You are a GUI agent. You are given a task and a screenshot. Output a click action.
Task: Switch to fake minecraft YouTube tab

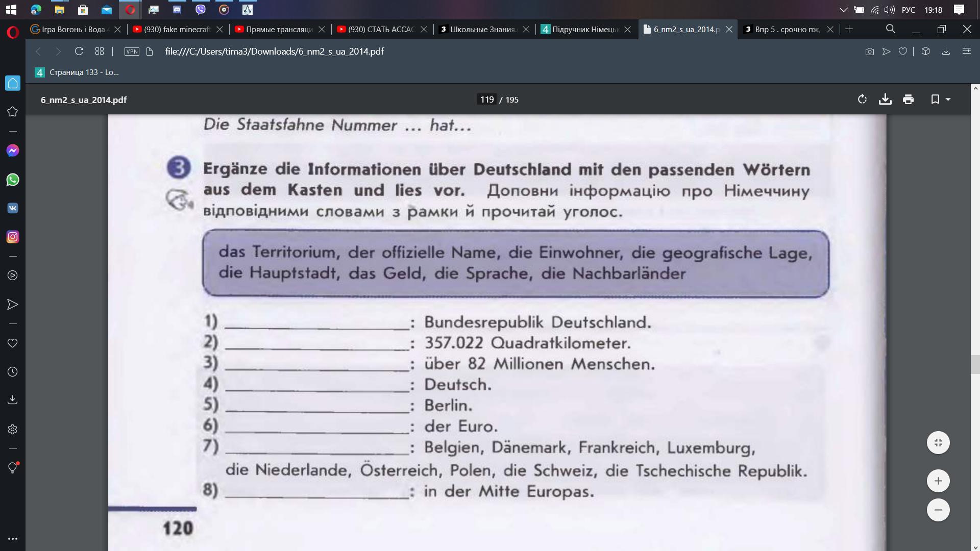177,30
